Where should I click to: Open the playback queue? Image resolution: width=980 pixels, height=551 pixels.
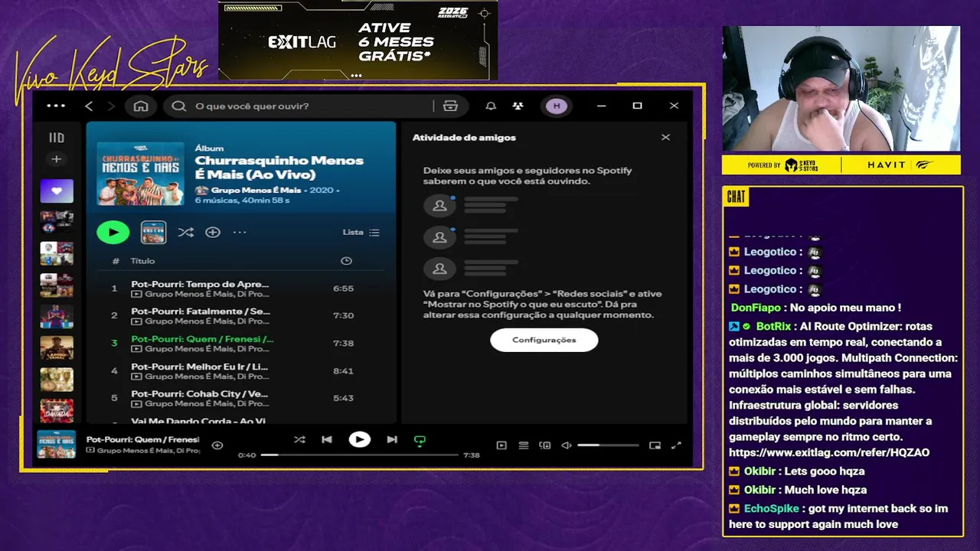[524, 445]
